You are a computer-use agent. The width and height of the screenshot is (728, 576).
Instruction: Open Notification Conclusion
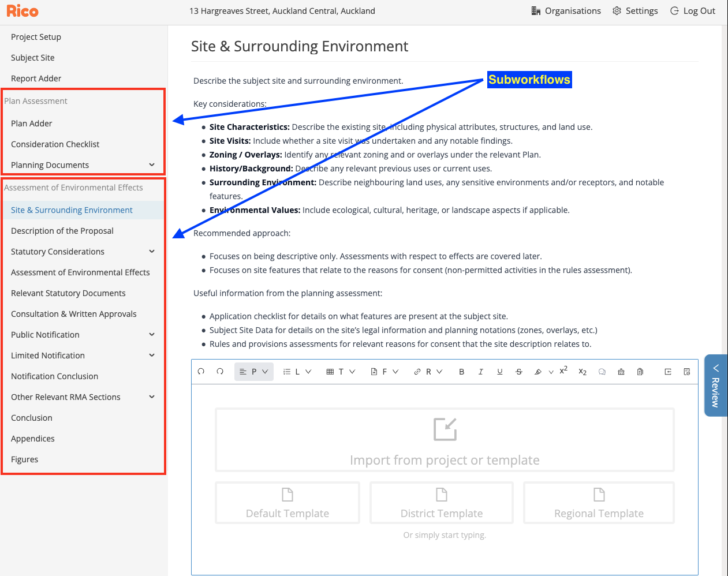pos(54,376)
